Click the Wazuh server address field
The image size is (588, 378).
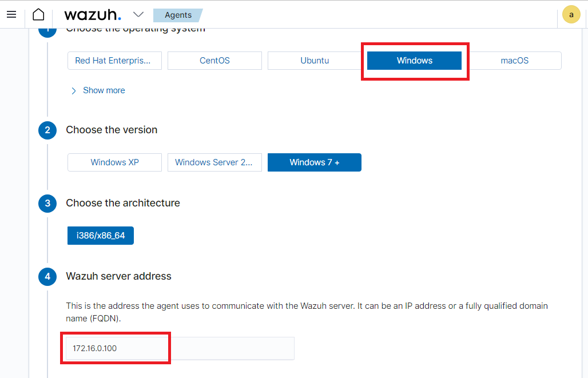(180, 348)
